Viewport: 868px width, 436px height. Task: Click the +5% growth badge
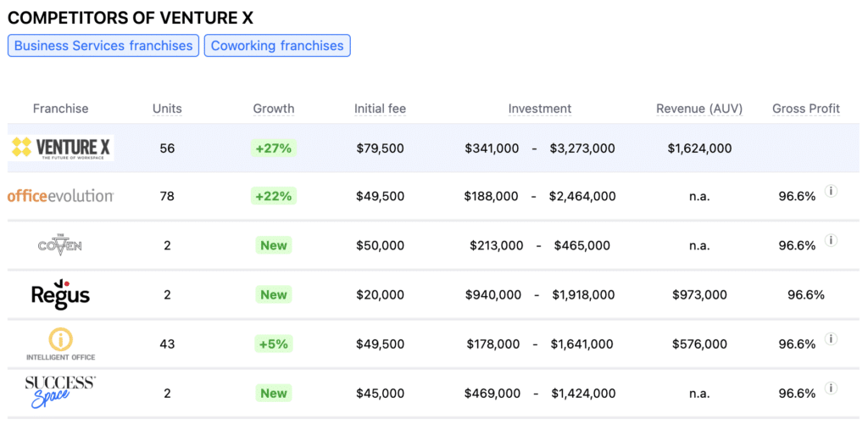point(274,344)
